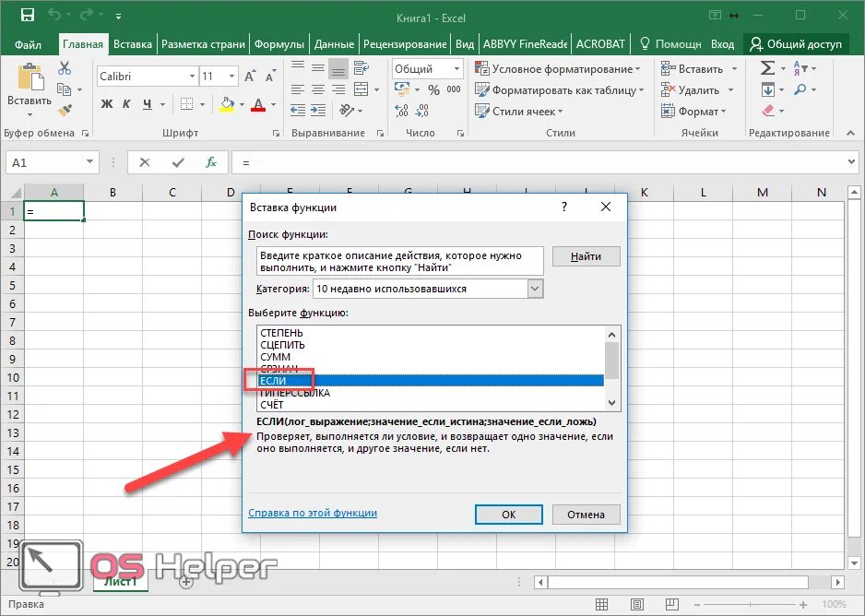Click the Borders icon
This screenshot has width=865, height=616.
[x=186, y=103]
